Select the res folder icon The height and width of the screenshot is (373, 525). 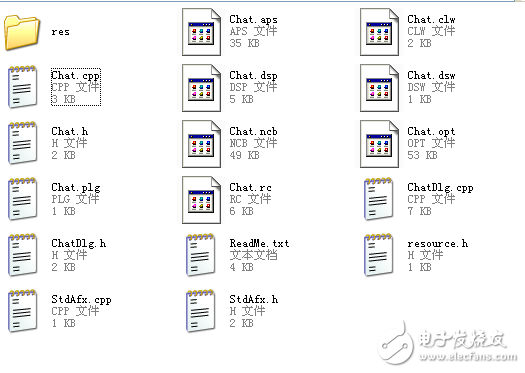click(x=22, y=32)
